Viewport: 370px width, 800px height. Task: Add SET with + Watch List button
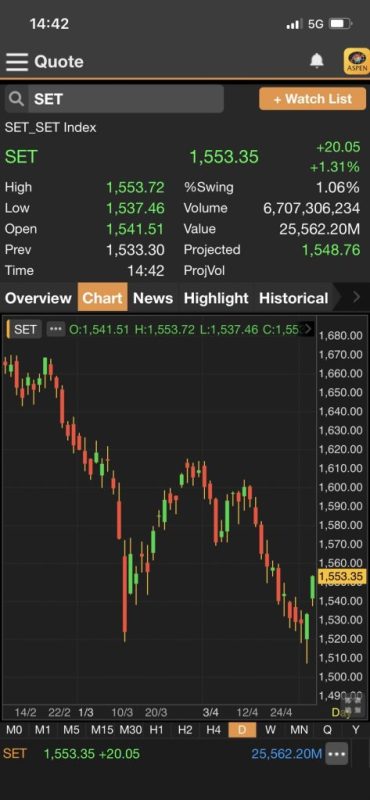(x=312, y=98)
